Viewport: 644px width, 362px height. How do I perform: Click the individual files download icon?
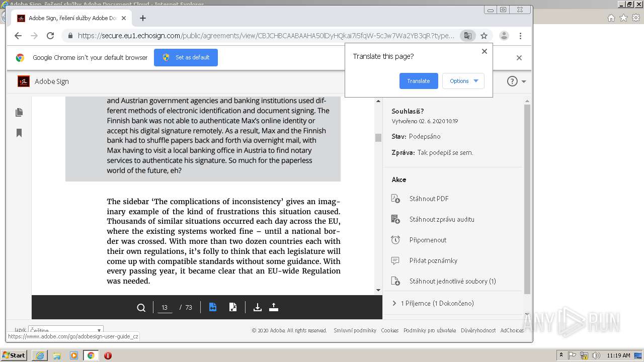pos(395,281)
